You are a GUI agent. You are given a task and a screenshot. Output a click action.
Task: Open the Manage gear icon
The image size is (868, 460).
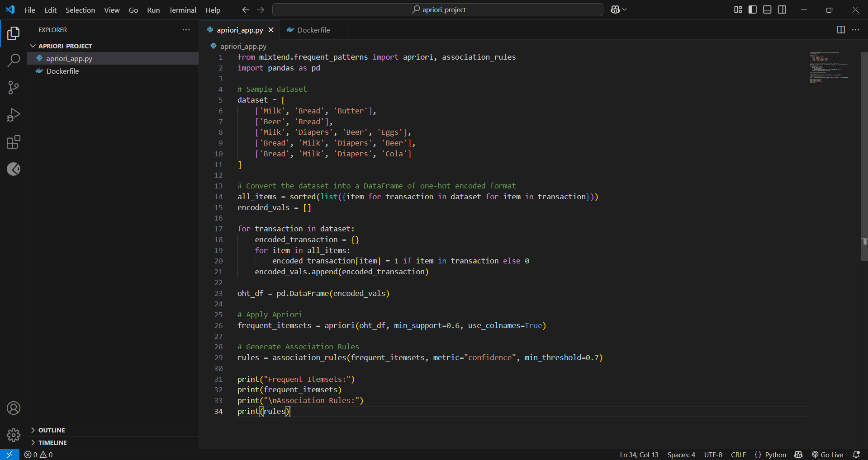(14, 435)
